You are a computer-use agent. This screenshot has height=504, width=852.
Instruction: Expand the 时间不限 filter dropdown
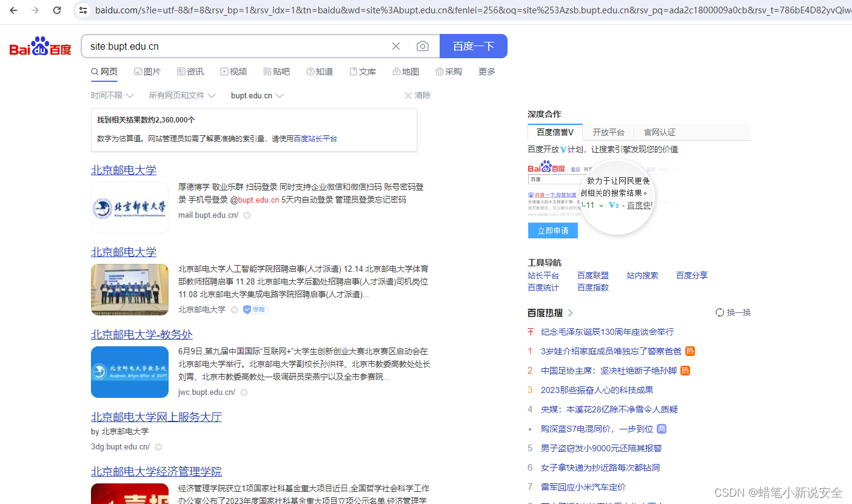pos(112,95)
